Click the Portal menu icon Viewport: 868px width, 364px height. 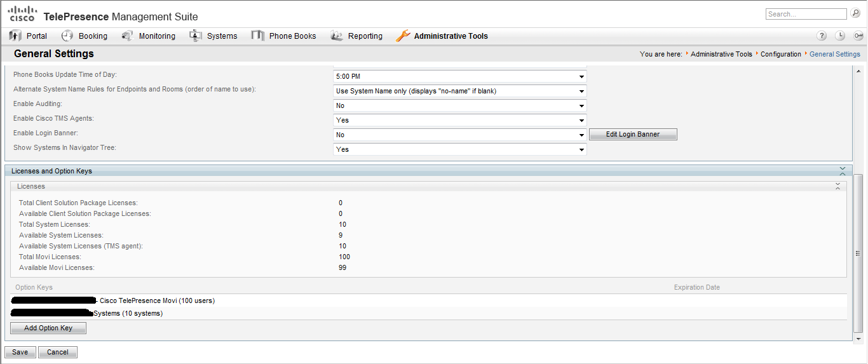[x=16, y=36]
